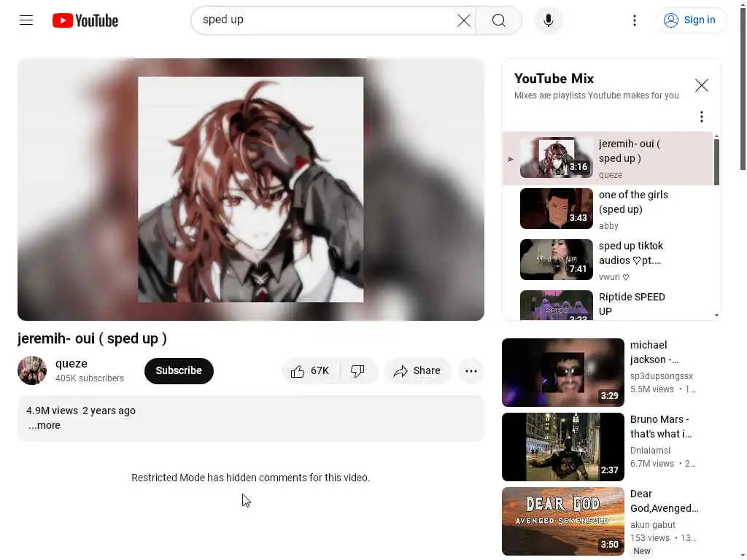
Task: Open the michael jackson sped up video thumbnail
Action: [x=562, y=373]
